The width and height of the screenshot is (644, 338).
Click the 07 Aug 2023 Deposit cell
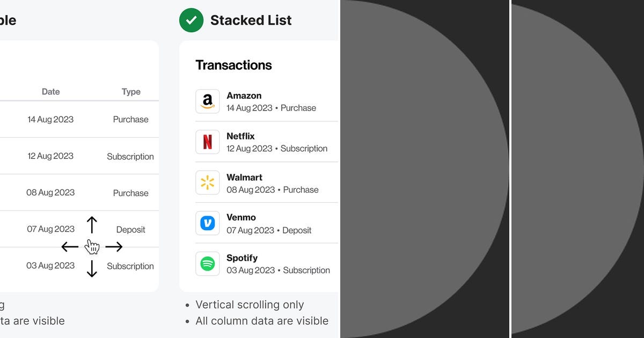coord(50,229)
